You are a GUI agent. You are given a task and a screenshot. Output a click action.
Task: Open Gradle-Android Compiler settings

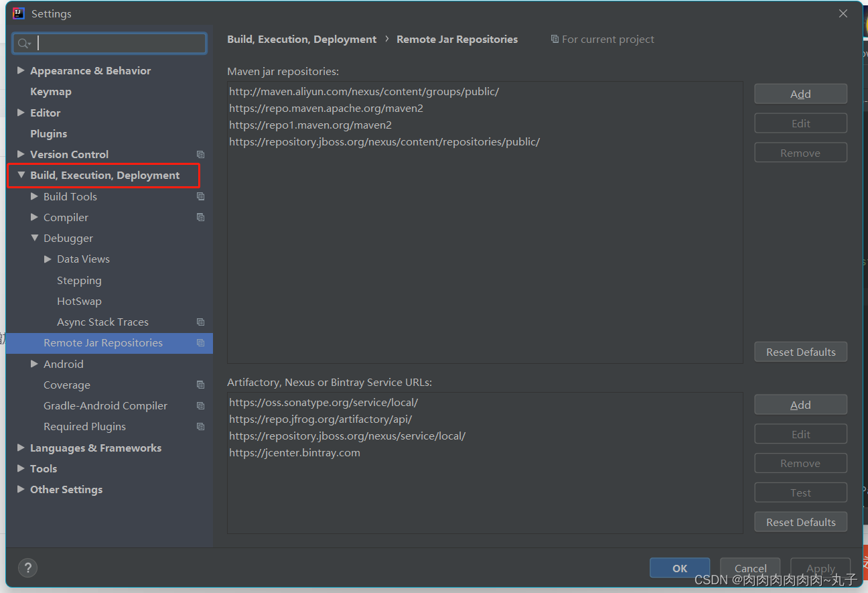pos(105,406)
